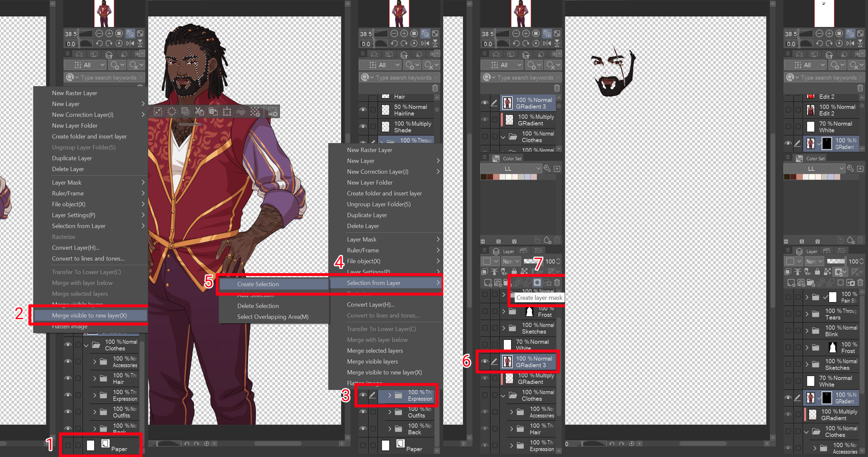Hide the Hairline layer in second panel
Image resolution: width=868 pixels, height=457 pixels.
click(x=363, y=110)
